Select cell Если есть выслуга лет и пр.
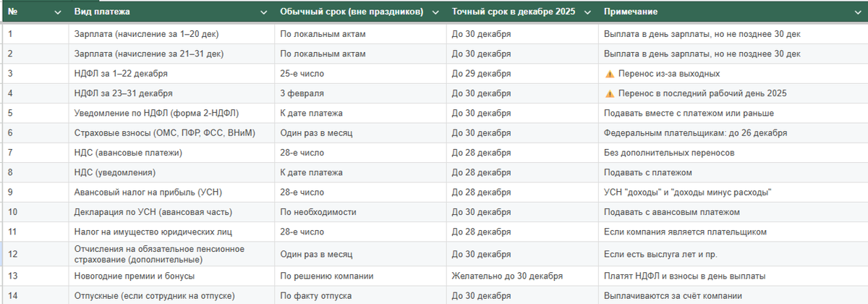This screenshot has width=868, height=304. click(733, 254)
